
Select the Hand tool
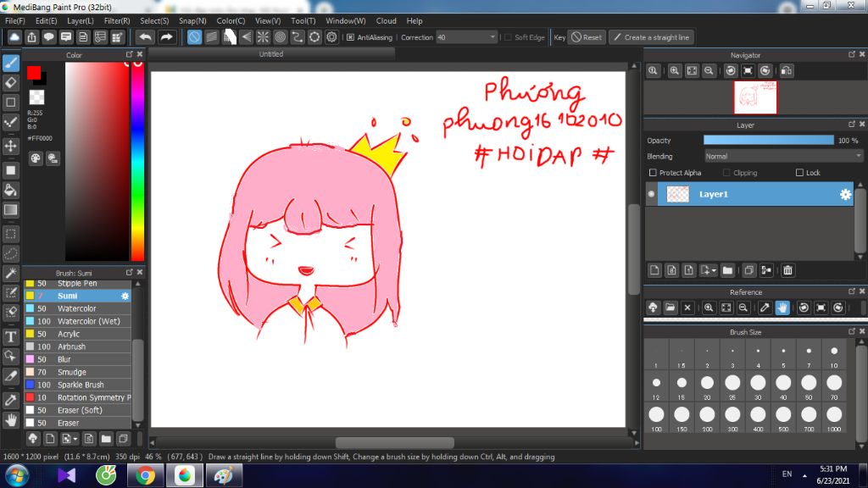[x=11, y=420]
